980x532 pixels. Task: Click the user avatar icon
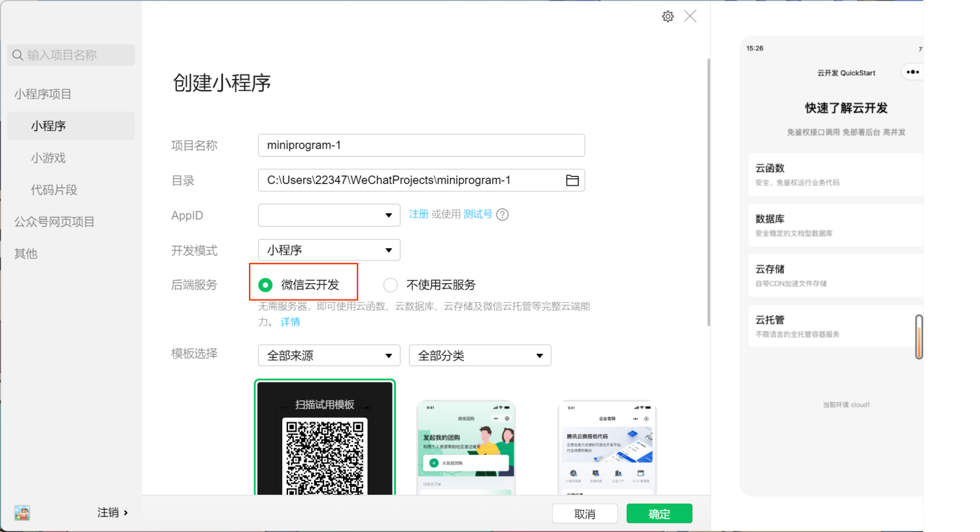click(22, 512)
